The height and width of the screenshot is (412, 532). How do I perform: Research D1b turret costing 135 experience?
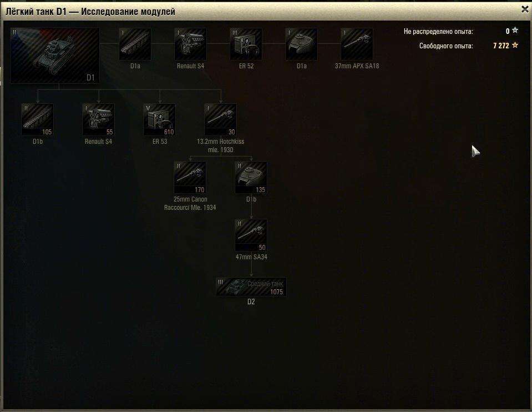point(251,178)
